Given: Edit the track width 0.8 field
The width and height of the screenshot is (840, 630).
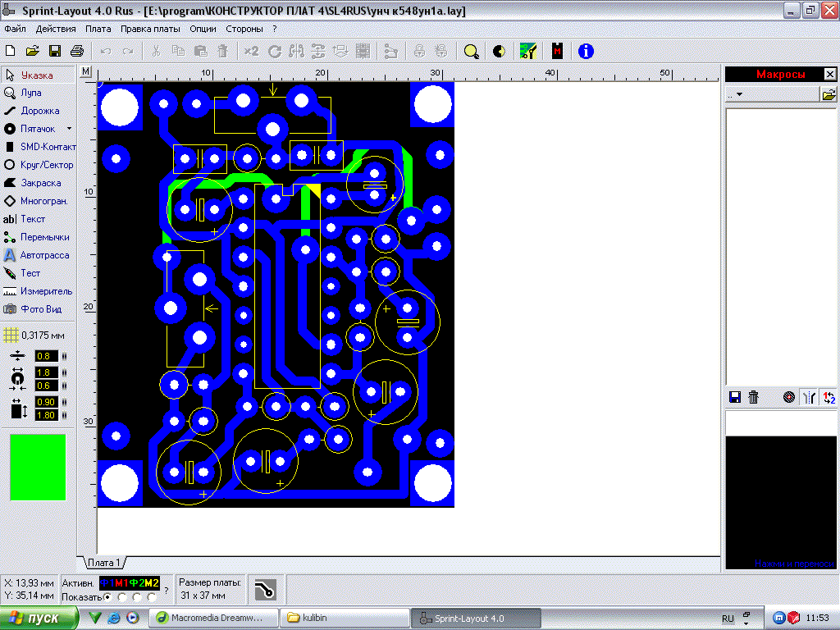Looking at the screenshot, I should point(46,356).
